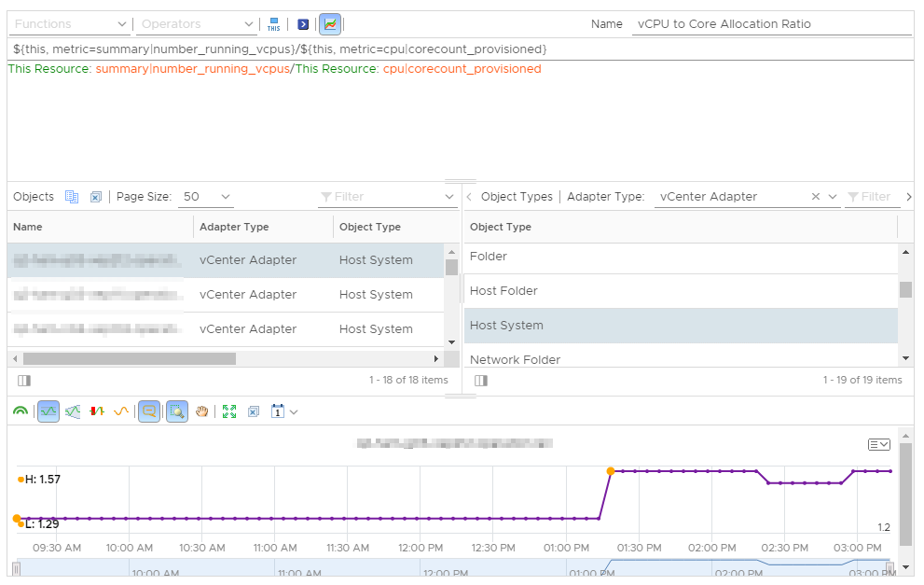Toggle the data point tooltip button

pyautogui.click(x=148, y=411)
